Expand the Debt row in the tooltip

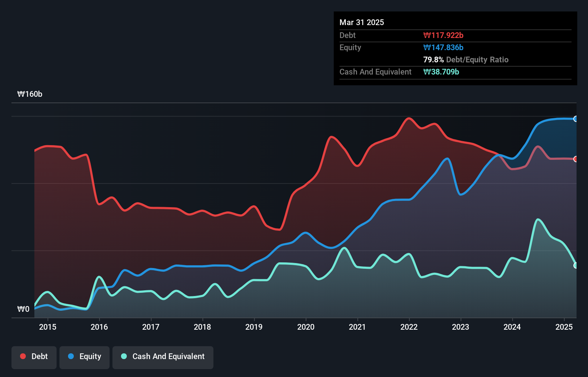[x=347, y=35]
